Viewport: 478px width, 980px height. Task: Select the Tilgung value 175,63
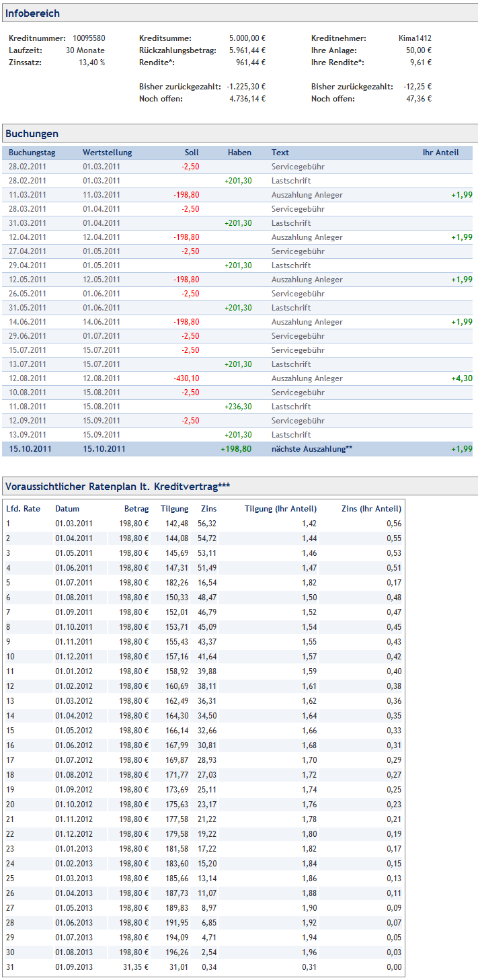tap(177, 805)
